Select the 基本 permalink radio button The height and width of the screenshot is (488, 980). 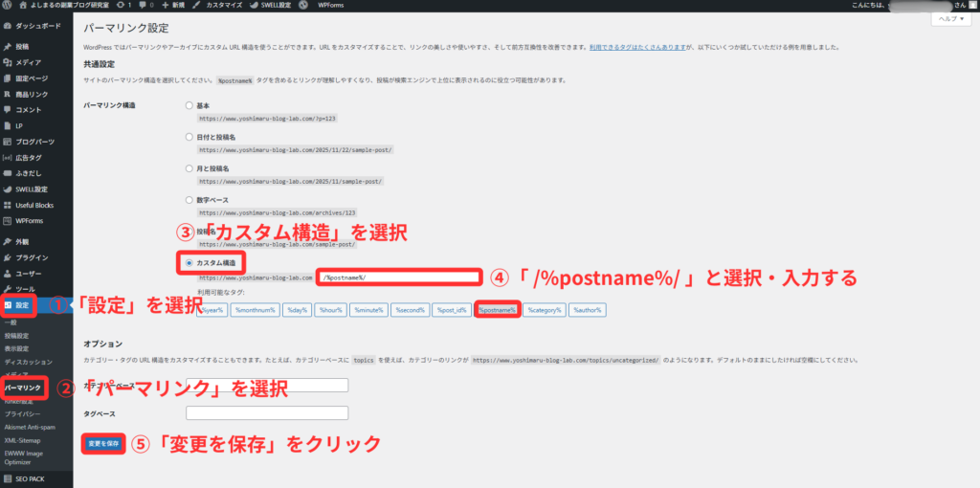189,106
